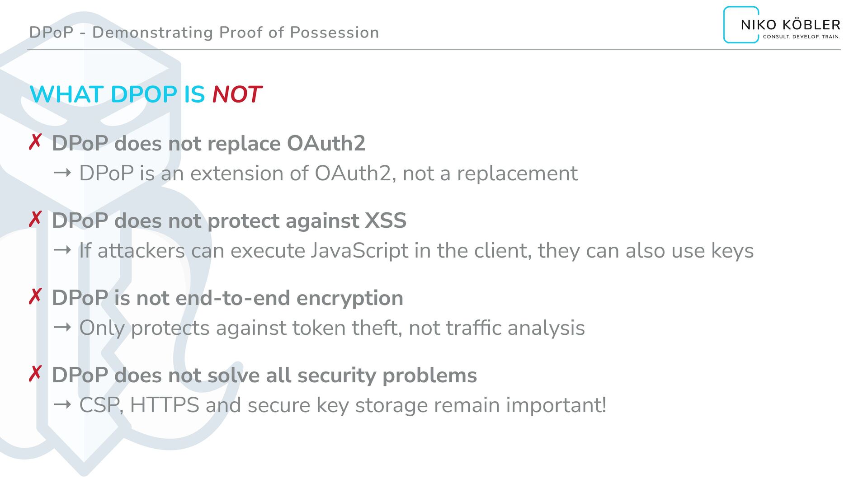Select 'DPoP does not protect against XSS'
This screenshot has height=488, width=868.
point(229,221)
